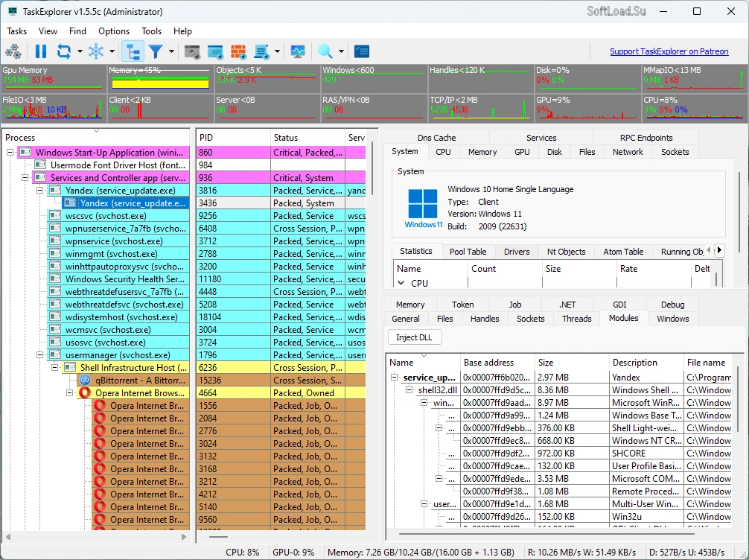749x560 pixels.
Task: Switch to the Threads tab
Action: (x=576, y=319)
